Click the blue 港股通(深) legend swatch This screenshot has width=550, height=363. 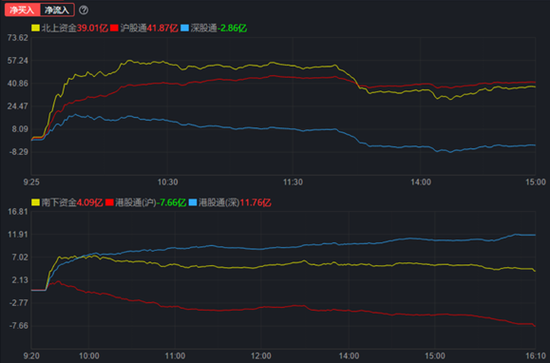pyautogui.click(x=193, y=202)
